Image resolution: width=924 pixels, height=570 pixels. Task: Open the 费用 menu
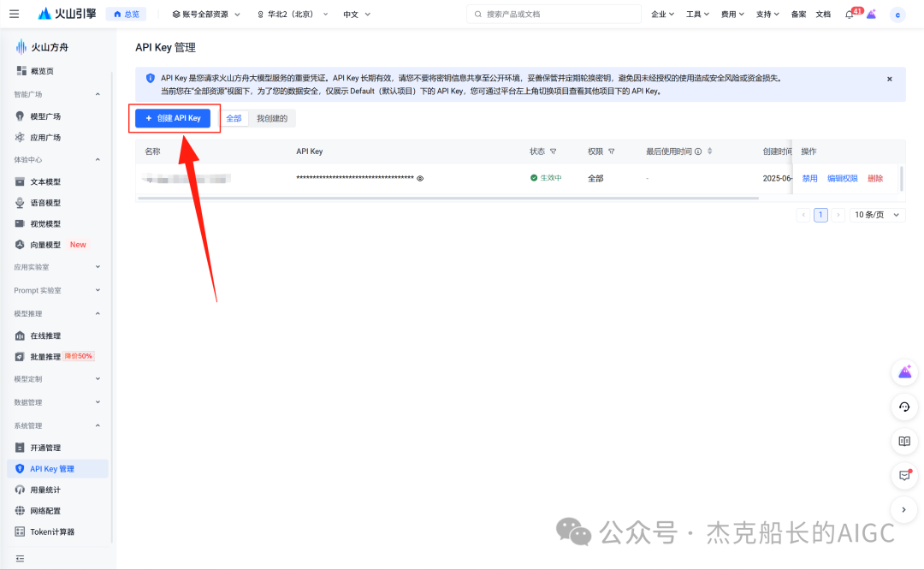732,15
